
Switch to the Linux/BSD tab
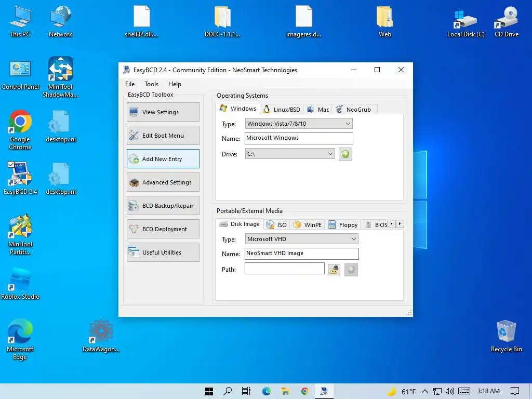click(x=282, y=110)
